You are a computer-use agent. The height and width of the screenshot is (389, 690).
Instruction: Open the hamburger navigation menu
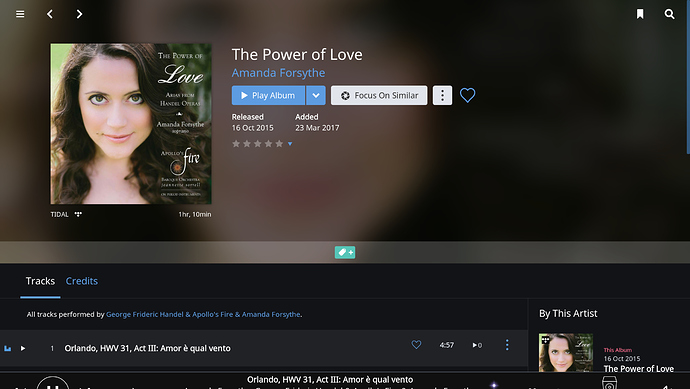pyautogui.click(x=20, y=14)
